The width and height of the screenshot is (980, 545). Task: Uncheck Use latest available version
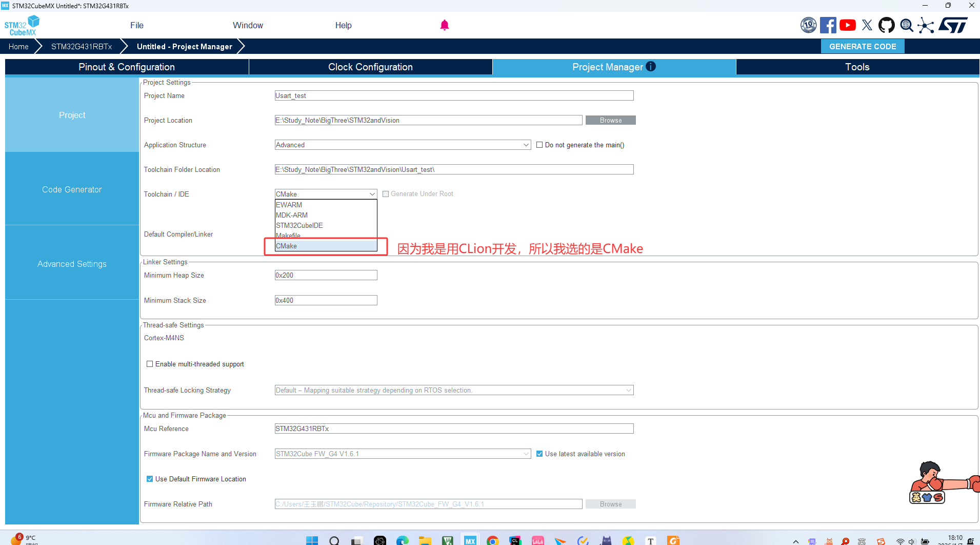click(x=539, y=454)
